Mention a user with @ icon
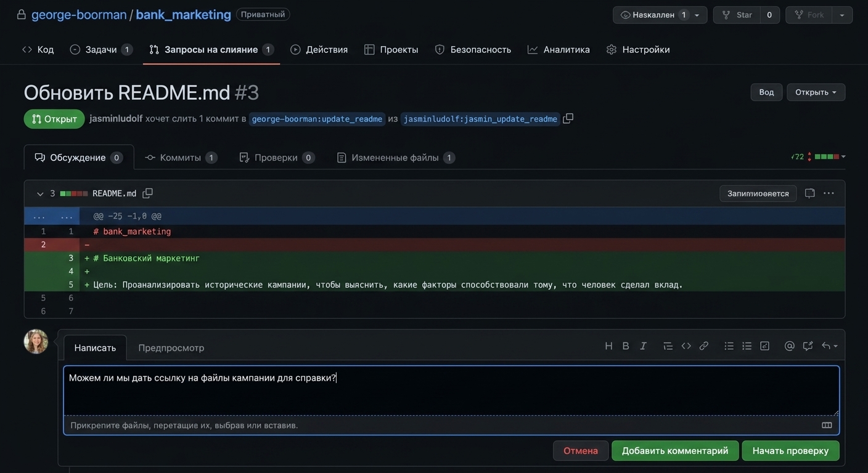868x473 pixels. pos(789,346)
